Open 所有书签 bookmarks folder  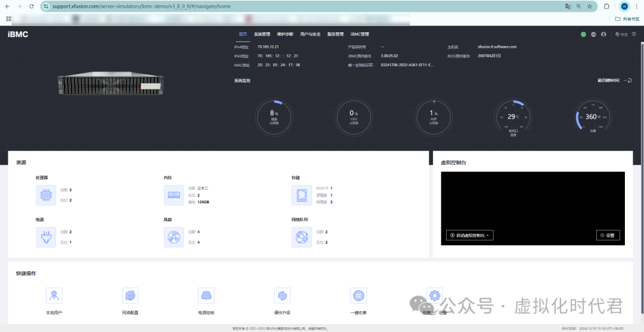(627, 19)
